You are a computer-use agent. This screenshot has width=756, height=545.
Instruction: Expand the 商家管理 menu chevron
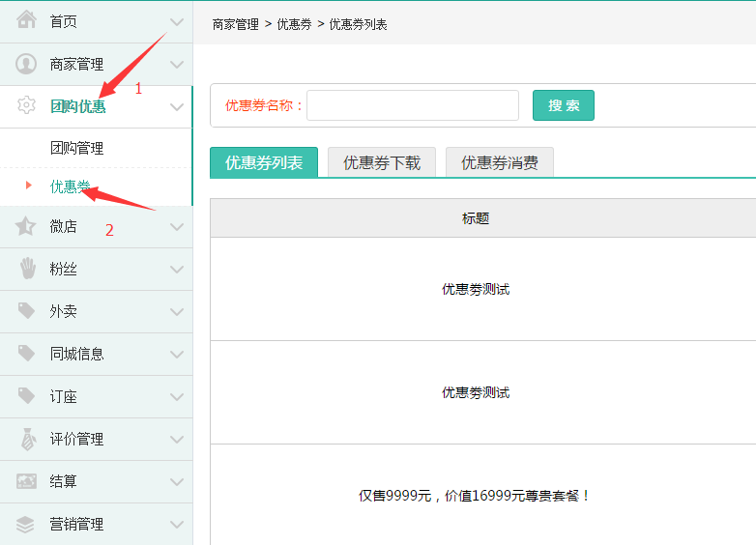(x=177, y=65)
